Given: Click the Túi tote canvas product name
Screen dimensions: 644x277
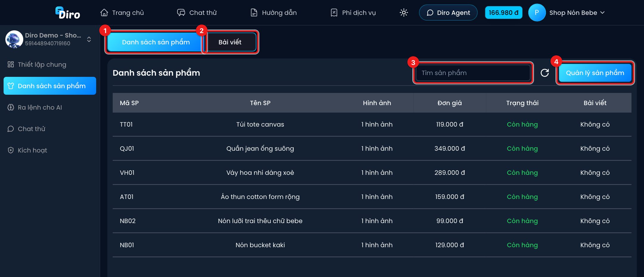Looking at the screenshot, I should (x=260, y=124).
